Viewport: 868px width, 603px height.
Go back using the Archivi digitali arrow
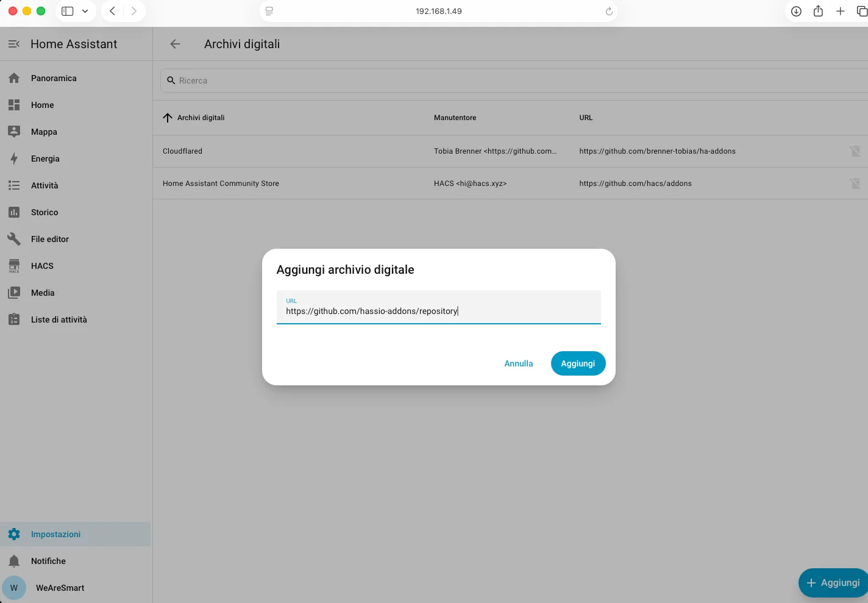175,44
